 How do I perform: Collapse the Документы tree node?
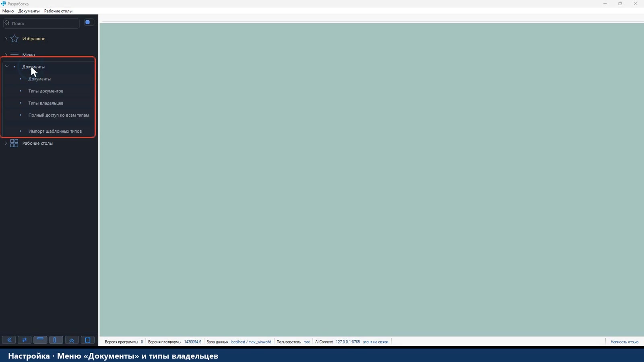pos(6,66)
